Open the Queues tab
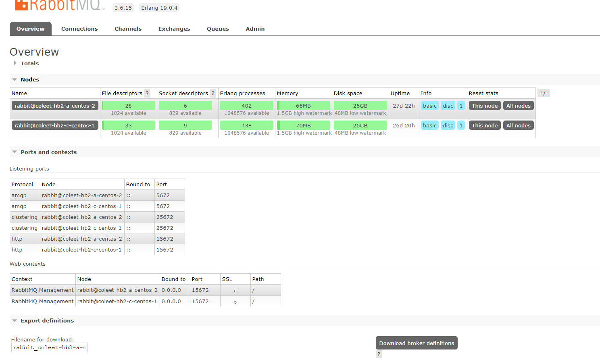Image resolution: width=600 pixels, height=364 pixels. pyautogui.click(x=218, y=29)
